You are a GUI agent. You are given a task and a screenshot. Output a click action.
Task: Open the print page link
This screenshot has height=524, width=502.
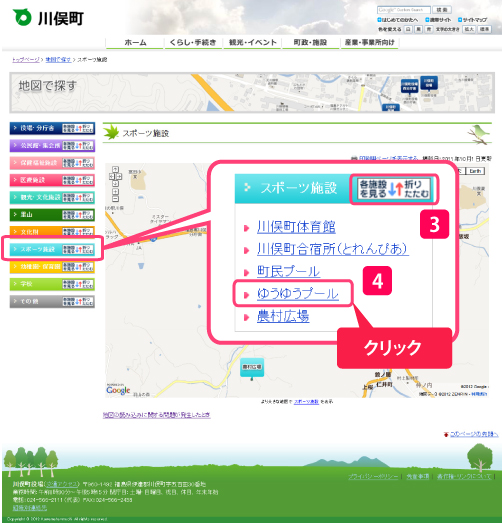click(x=388, y=158)
